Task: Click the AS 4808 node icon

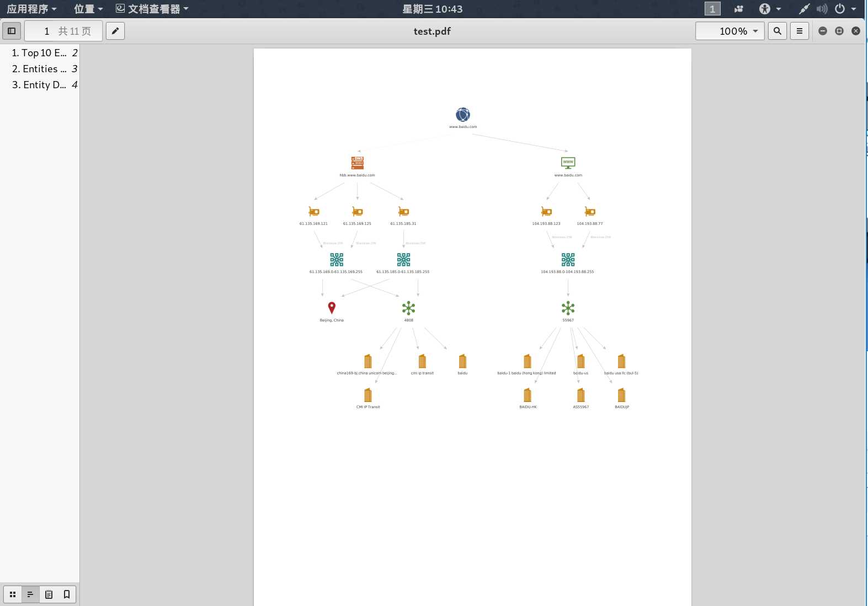Action: 408,308
